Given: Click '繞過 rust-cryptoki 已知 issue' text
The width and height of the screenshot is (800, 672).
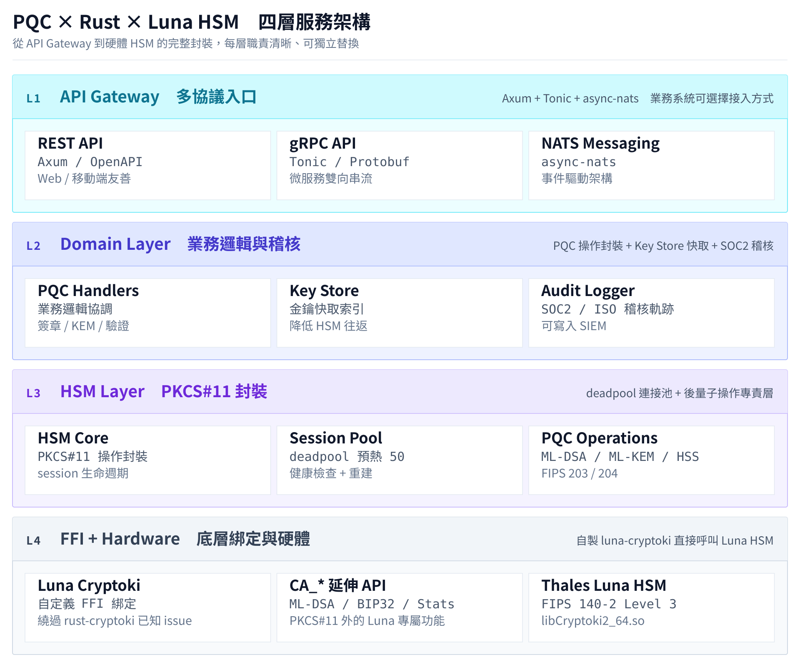Looking at the screenshot, I should point(115,621).
